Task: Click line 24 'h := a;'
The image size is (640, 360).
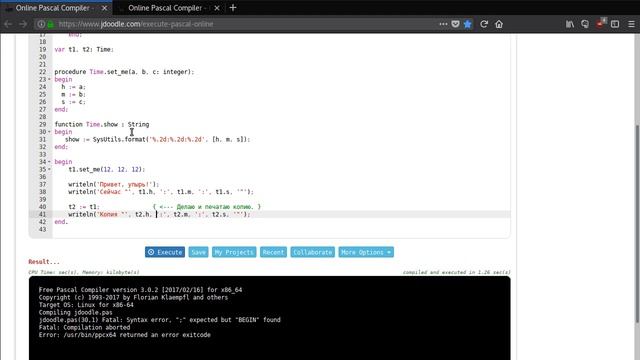Action: click(x=73, y=87)
